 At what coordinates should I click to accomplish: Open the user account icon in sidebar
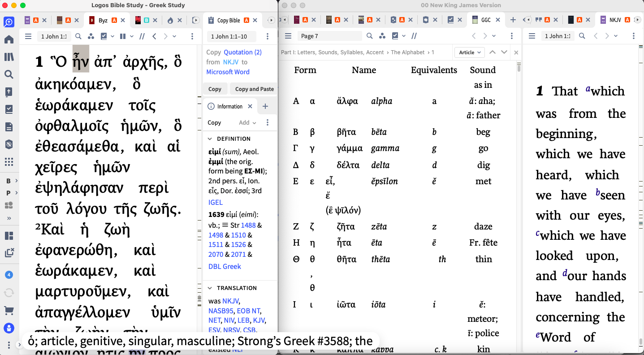point(9,328)
